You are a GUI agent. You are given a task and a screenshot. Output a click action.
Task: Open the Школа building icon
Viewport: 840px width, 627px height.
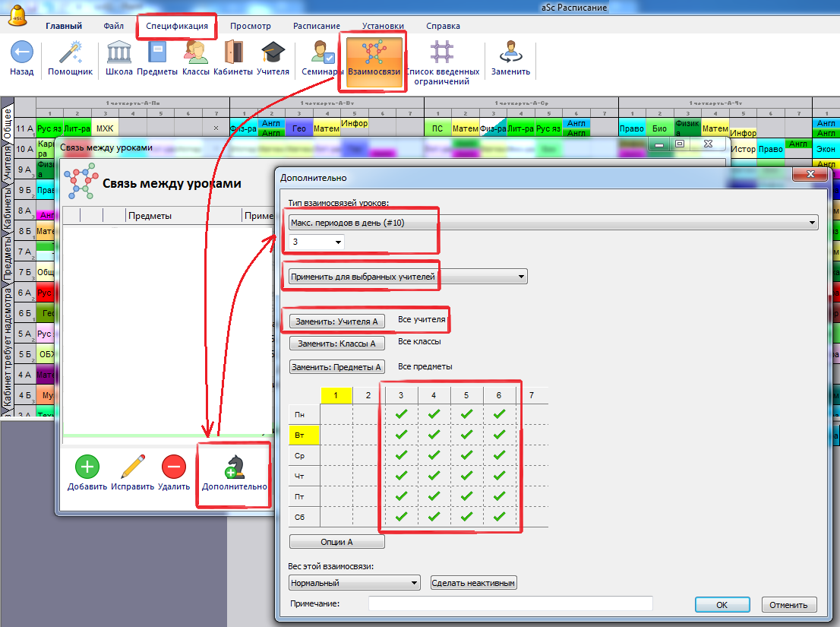(x=119, y=53)
